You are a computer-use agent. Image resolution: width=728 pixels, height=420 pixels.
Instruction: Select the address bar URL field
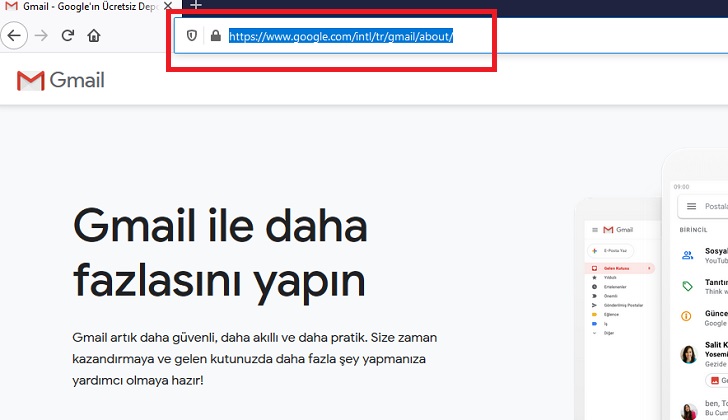pos(450,36)
